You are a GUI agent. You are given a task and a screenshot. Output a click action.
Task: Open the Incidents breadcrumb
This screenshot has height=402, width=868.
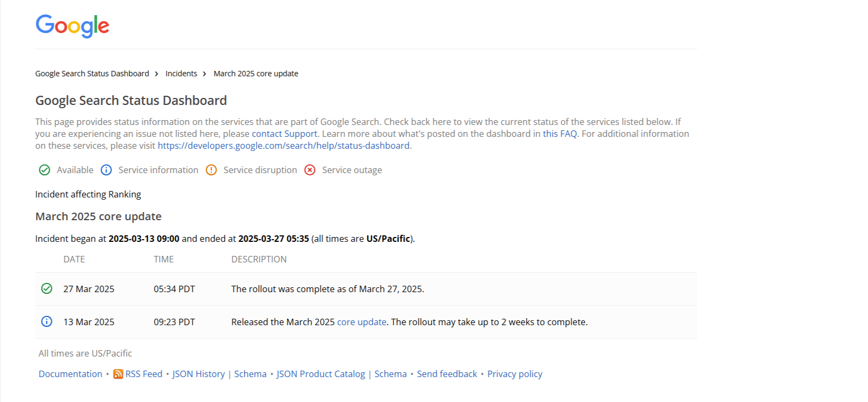coord(181,74)
